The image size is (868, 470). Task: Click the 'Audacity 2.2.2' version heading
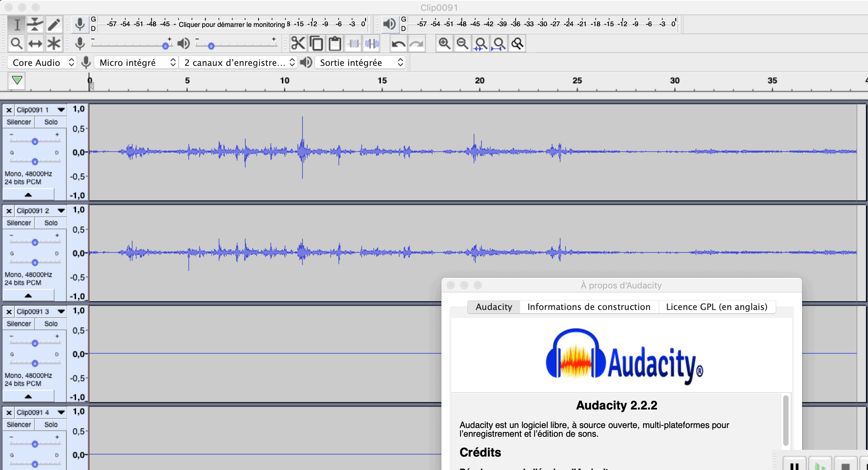pyautogui.click(x=617, y=405)
